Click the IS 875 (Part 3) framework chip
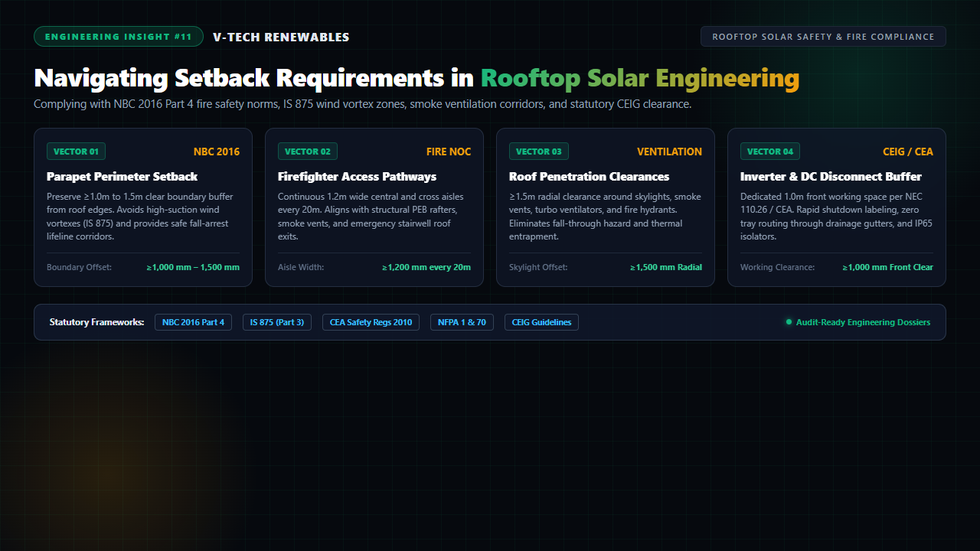The width and height of the screenshot is (980, 551). pos(277,322)
